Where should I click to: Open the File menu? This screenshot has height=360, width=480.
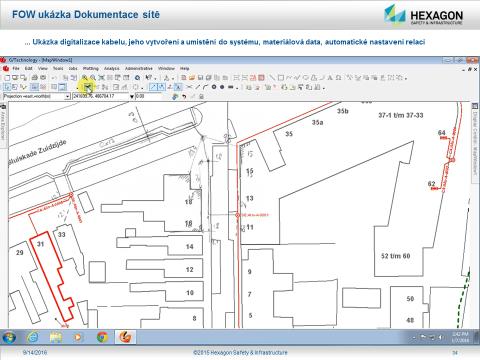16,68
